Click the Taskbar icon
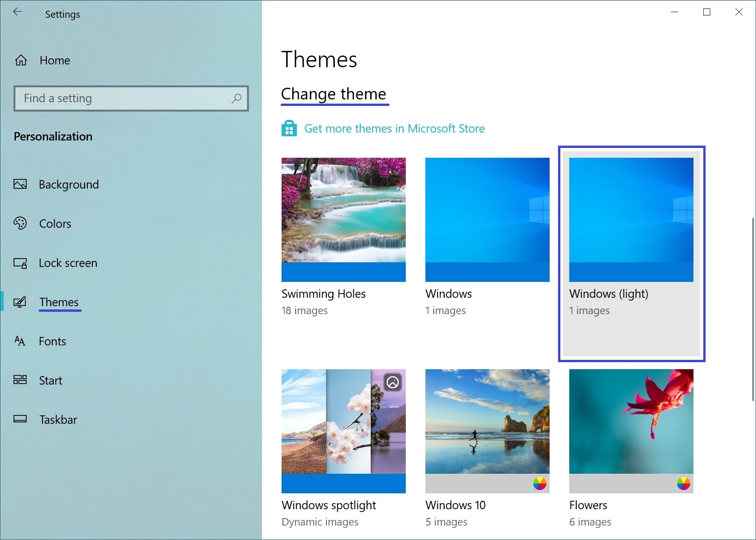 tap(20, 419)
